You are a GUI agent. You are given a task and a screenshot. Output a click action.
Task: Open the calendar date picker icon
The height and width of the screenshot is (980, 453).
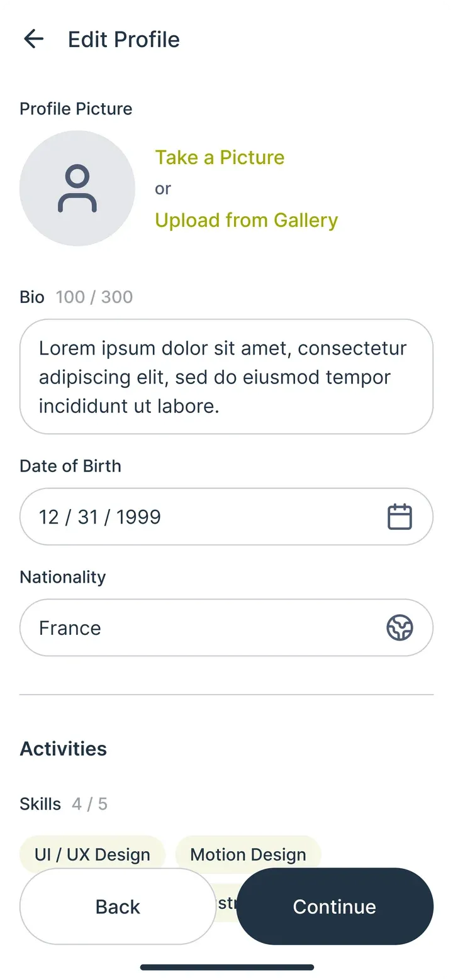coord(400,517)
